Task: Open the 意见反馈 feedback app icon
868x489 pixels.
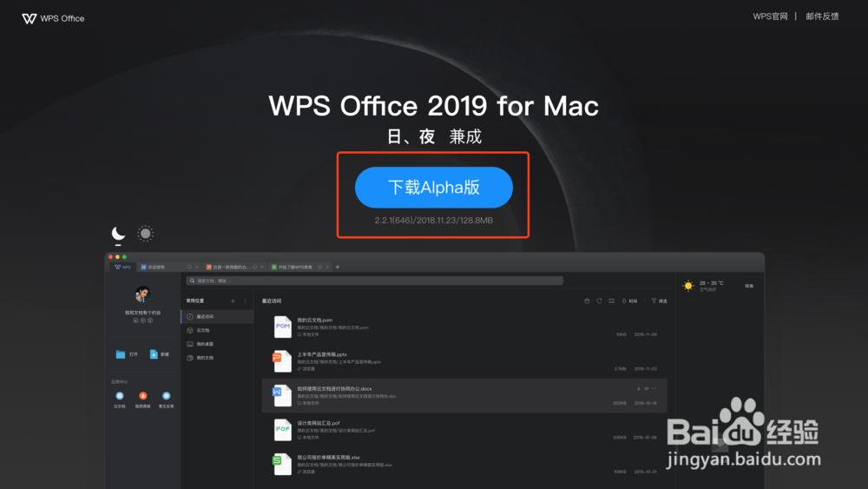Action: 166,396
